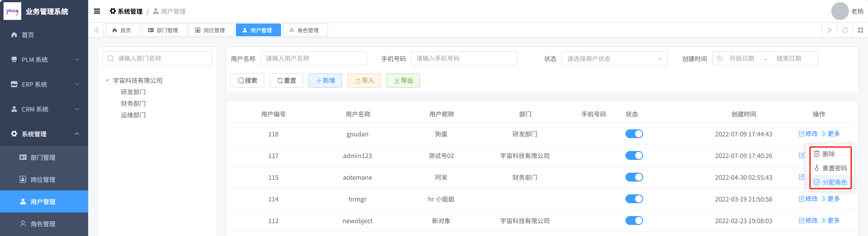Screen dimensions: 868x236
Task: Open the user status dropdown
Action: pyautogui.click(x=614, y=58)
